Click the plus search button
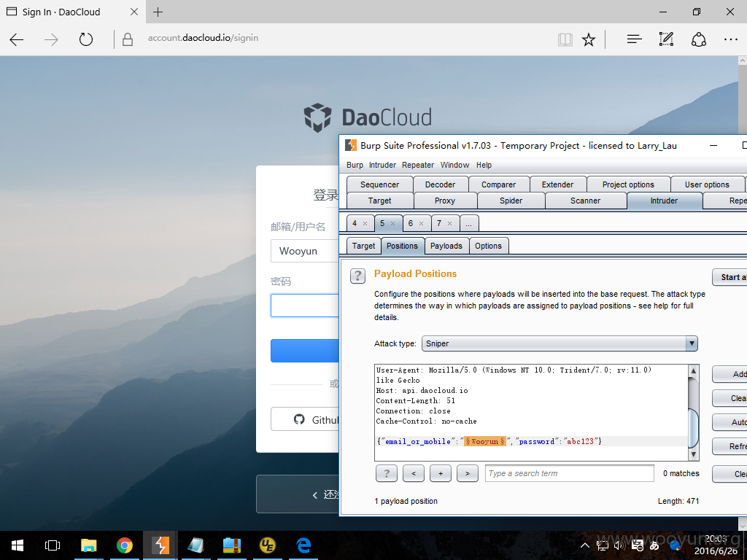Image resolution: width=747 pixels, height=560 pixels. click(x=441, y=473)
